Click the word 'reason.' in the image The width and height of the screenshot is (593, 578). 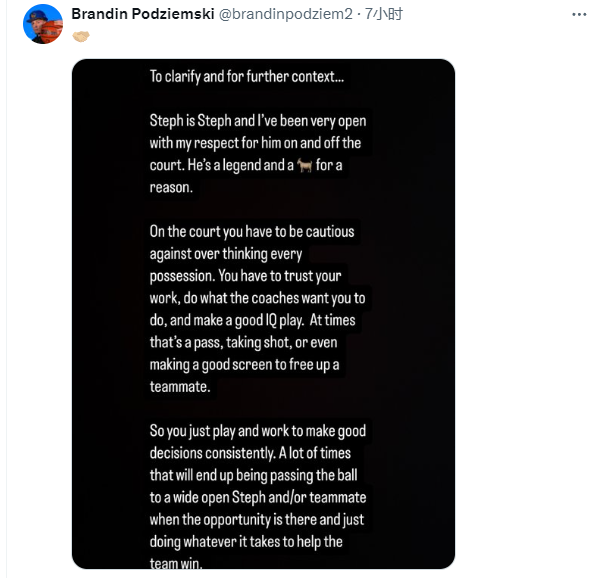pos(171,188)
